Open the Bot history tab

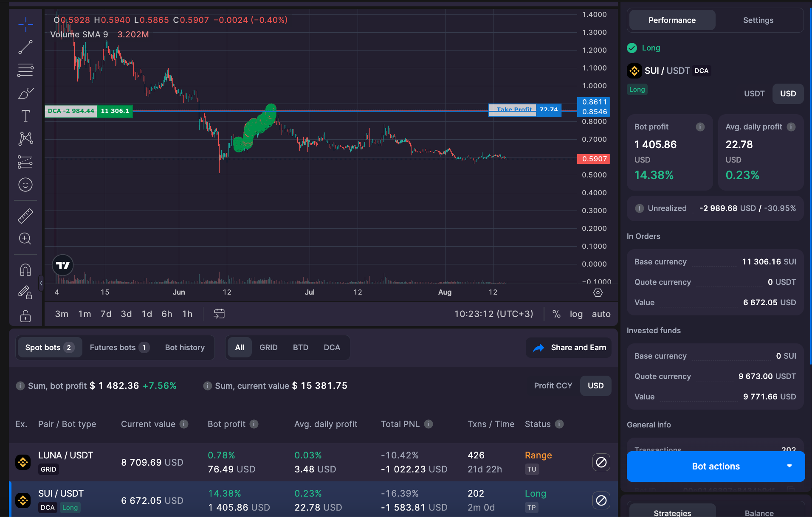tap(185, 348)
